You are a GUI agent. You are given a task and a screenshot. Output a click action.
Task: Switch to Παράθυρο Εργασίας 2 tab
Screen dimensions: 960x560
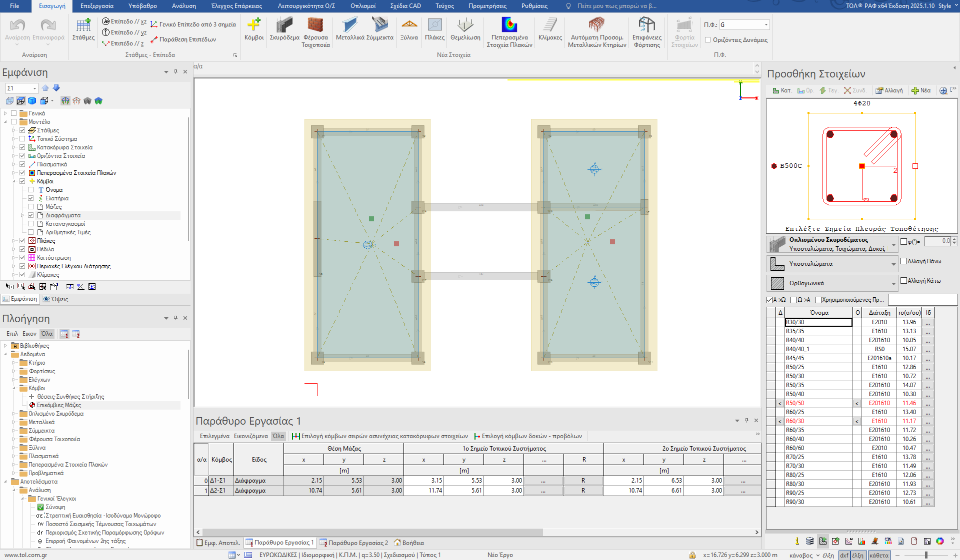[x=353, y=543]
